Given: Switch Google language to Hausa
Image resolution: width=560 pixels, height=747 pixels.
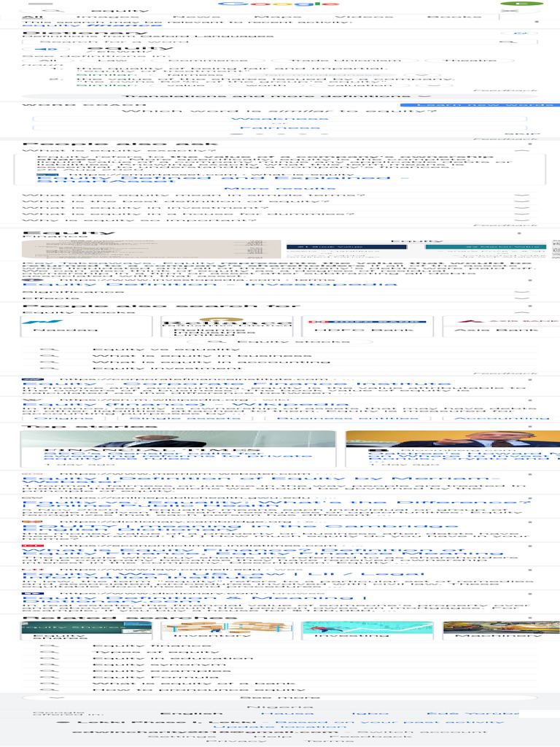Looking at the screenshot, I should (x=287, y=713).
